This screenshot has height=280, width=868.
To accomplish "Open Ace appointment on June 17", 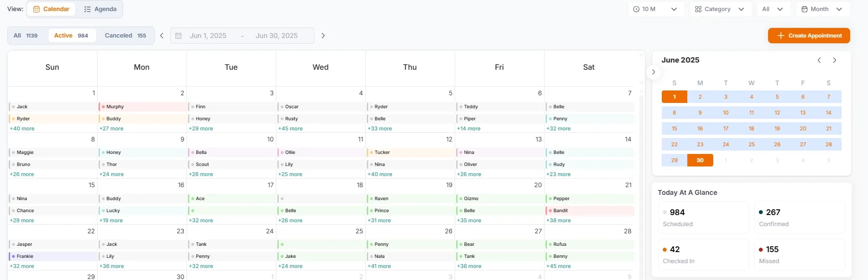I will [x=232, y=199].
